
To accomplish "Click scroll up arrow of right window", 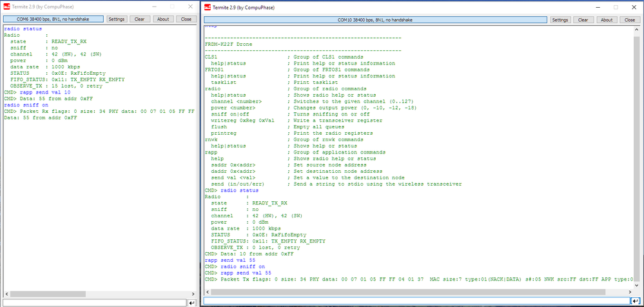I will tap(637, 28).
